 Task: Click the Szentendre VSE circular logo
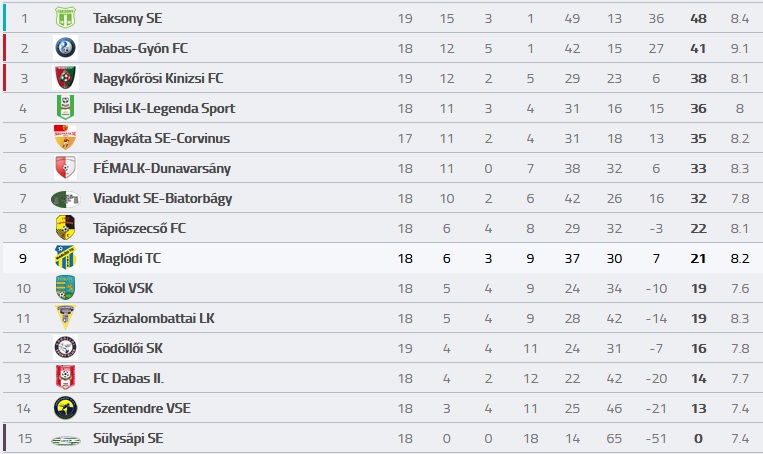pos(65,408)
